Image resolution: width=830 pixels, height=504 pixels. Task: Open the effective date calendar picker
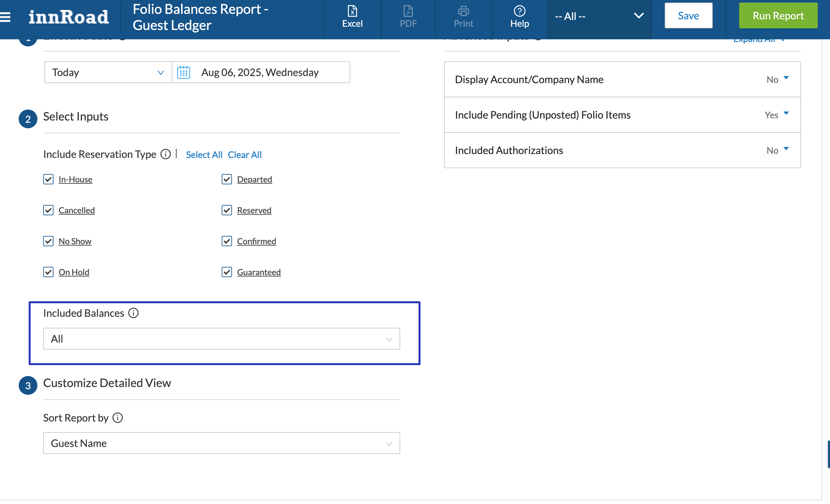pyautogui.click(x=184, y=73)
